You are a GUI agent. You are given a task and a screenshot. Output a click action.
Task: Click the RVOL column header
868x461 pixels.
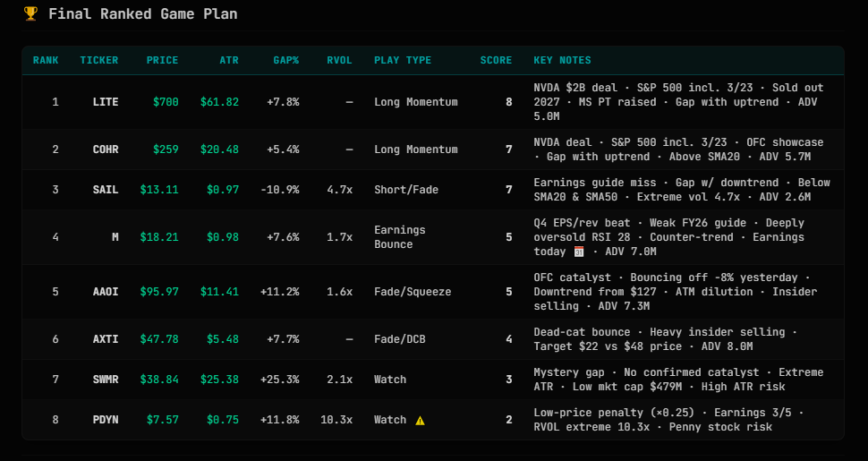pyautogui.click(x=339, y=60)
